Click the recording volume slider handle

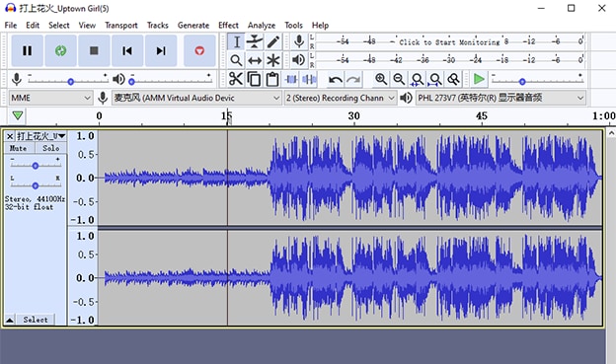(71, 82)
